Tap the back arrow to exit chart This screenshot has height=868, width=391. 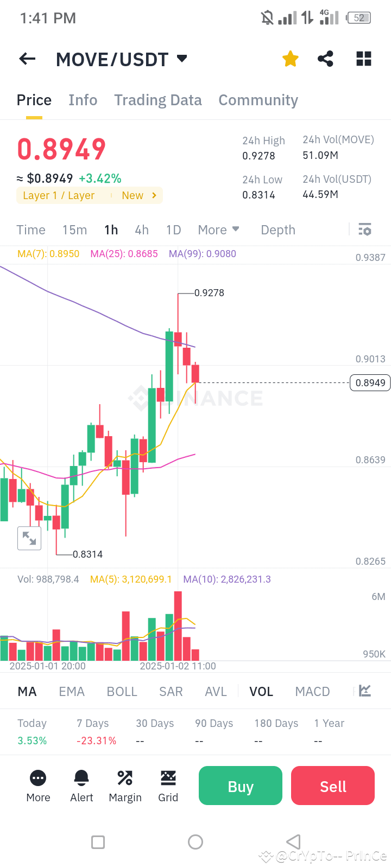pyautogui.click(x=27, y=59)
